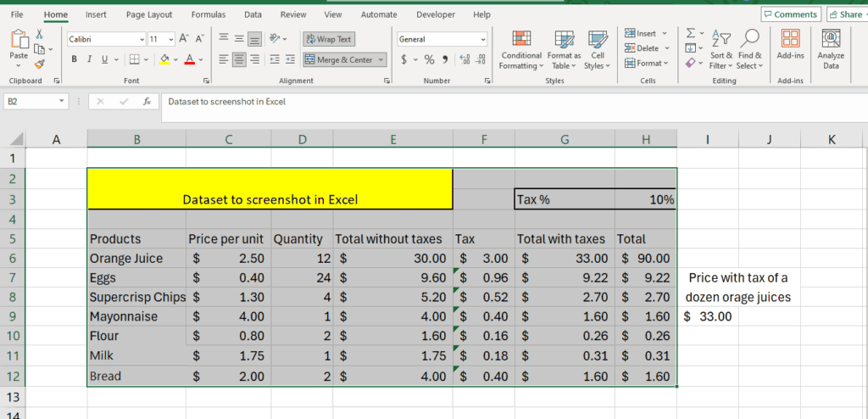Click the Comments button

coord(791,14)
